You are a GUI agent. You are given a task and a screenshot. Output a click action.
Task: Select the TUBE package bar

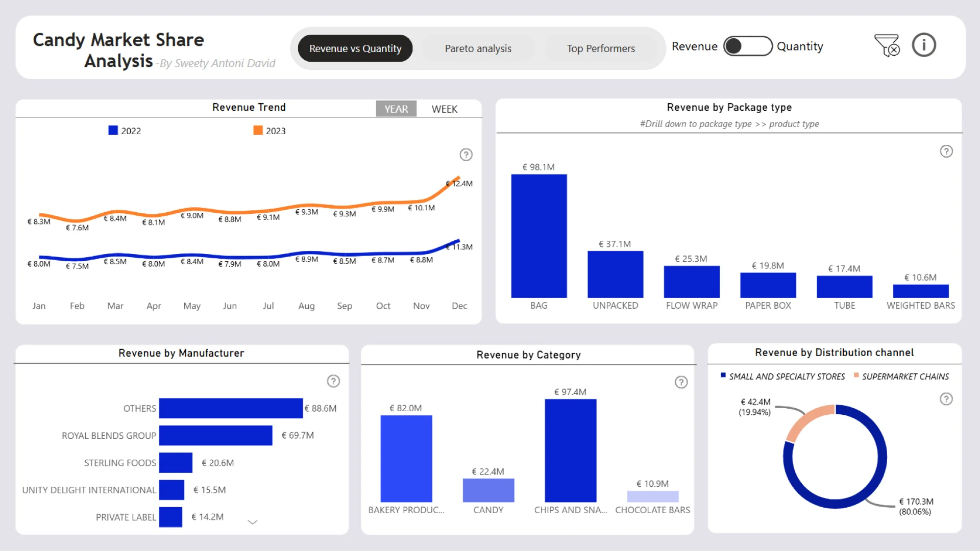point(845,287)
